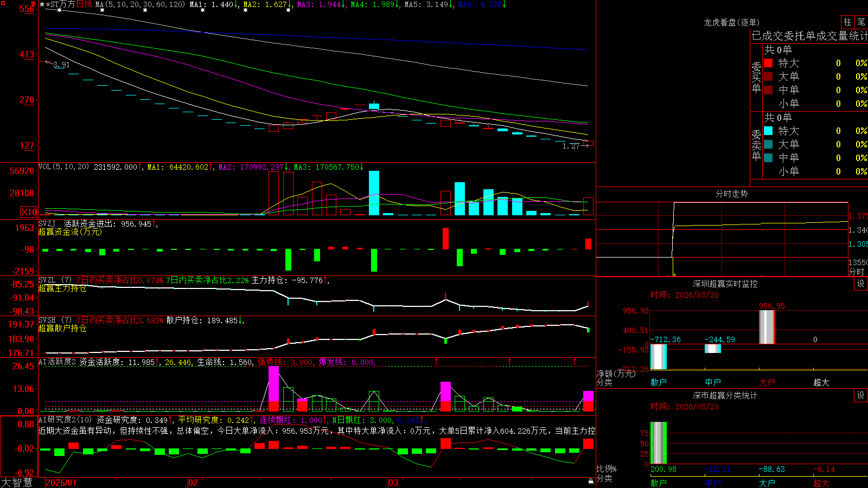Click the 03 month marker on time axis
The image size is (868, 488).
coord(393,483)
